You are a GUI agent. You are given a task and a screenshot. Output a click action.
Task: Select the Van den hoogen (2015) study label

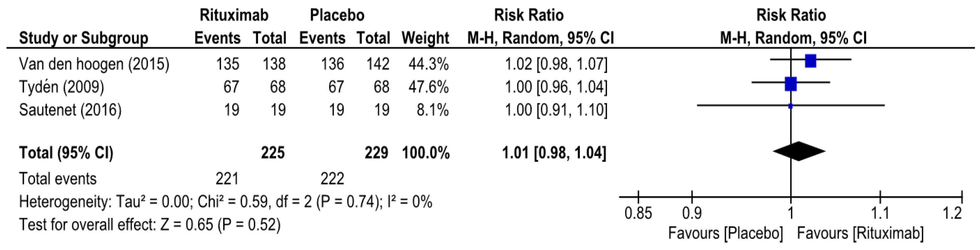[94, 64]
